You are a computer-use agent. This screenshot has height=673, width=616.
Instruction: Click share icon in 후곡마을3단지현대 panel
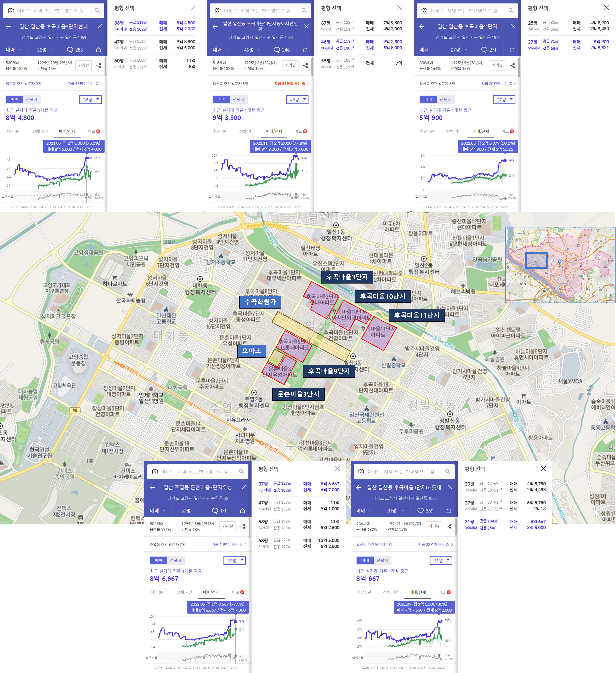(99, 65)
